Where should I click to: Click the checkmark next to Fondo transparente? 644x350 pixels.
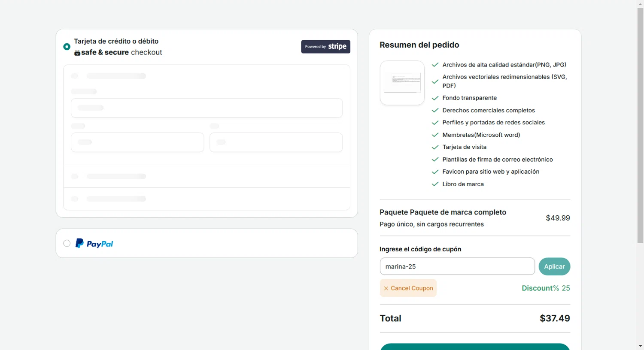(x=435, y=98)
